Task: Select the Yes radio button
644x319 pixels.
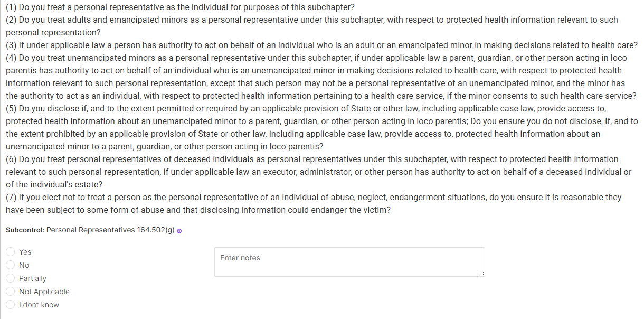Action: (10, 252)
